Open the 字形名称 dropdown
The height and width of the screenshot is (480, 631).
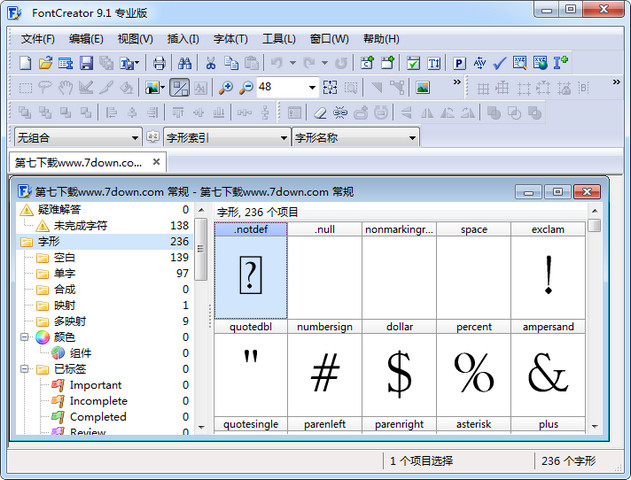[411, 137]
